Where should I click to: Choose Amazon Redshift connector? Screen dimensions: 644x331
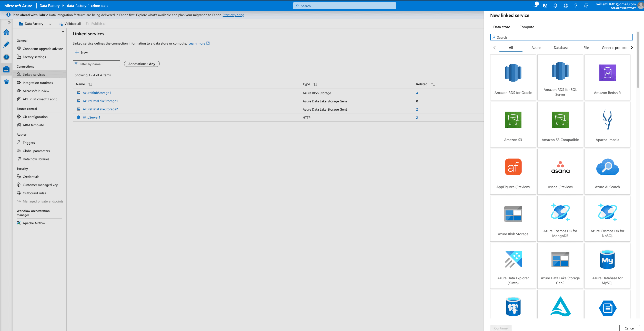pos(607,77)
